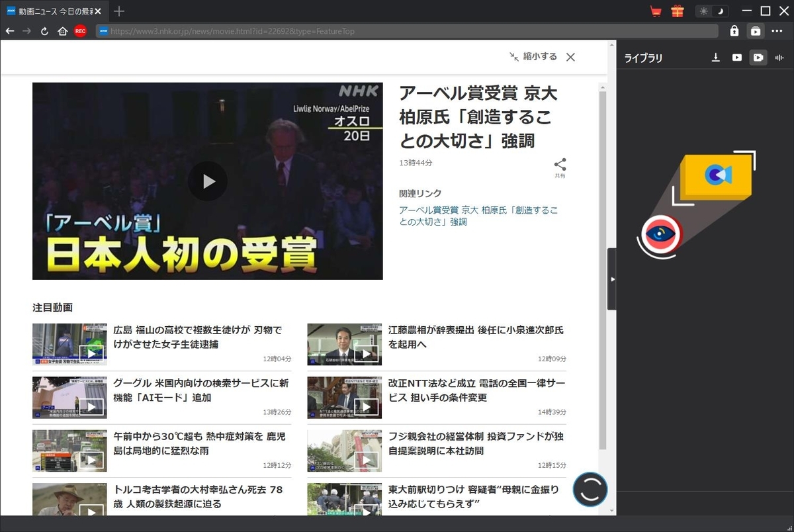Screen dimensions: 794x532
Task: Click the circular loading button at bottom right
Action: pyautogui.click(x=590, y=489)
